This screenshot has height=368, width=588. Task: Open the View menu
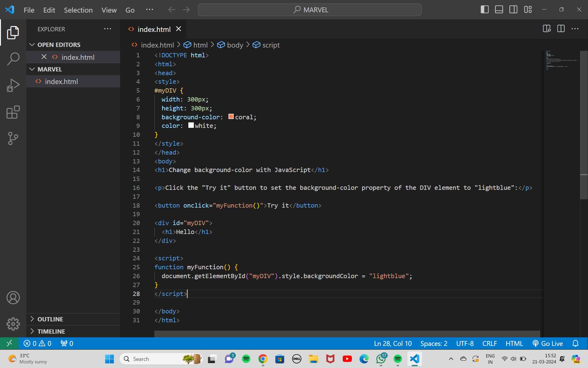[109, 10]
